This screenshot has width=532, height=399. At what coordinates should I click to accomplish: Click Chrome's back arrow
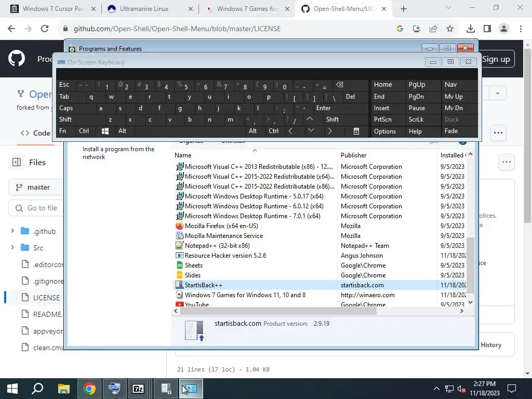(x=11, y=29)
